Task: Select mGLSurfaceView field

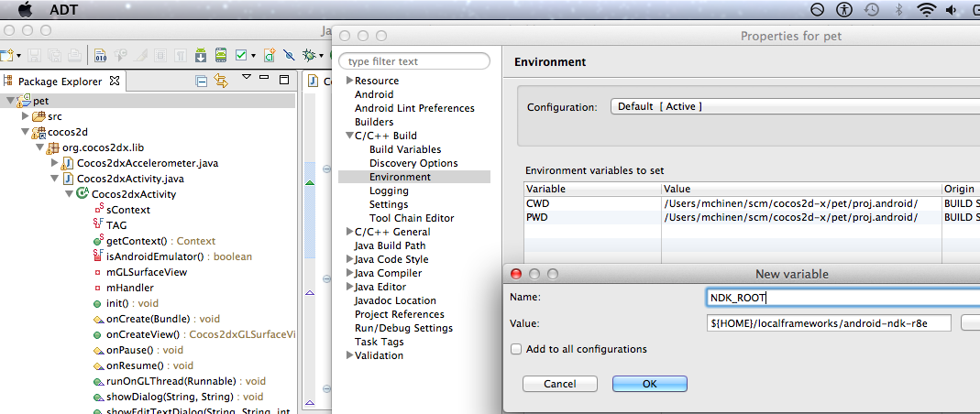Action: click(147, 272)
